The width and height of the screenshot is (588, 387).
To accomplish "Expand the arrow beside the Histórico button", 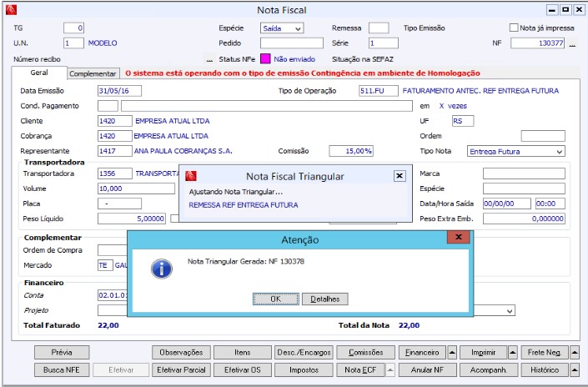I will pyautogui.click(x=574, y=370).
